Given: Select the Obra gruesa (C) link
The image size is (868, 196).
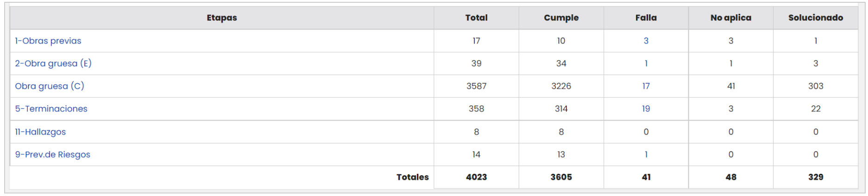Looking at the screenshot, I should tap(50, 86).
